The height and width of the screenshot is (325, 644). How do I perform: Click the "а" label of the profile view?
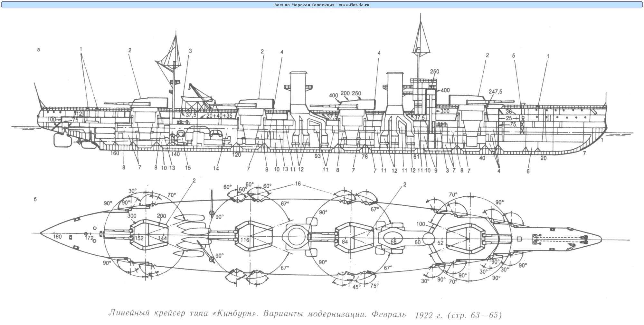pyautogui.click(x=39, y=50)
